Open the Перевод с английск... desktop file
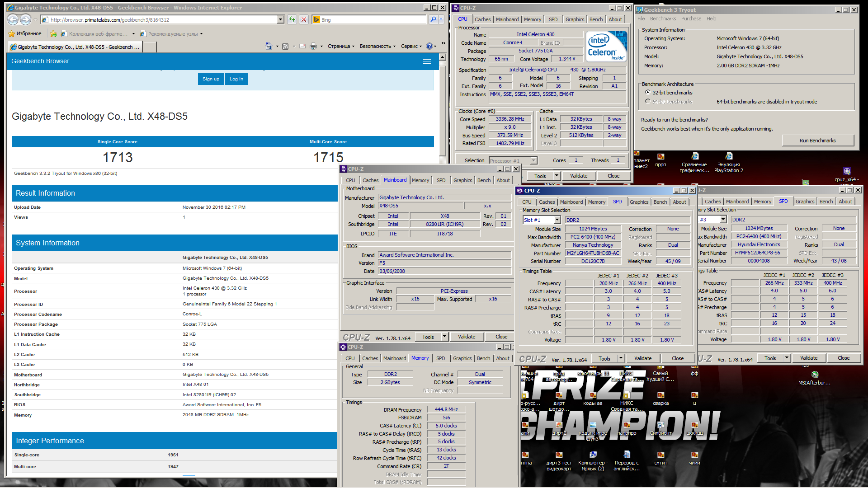This screenshot has width=868, height=488. point(627,461)
